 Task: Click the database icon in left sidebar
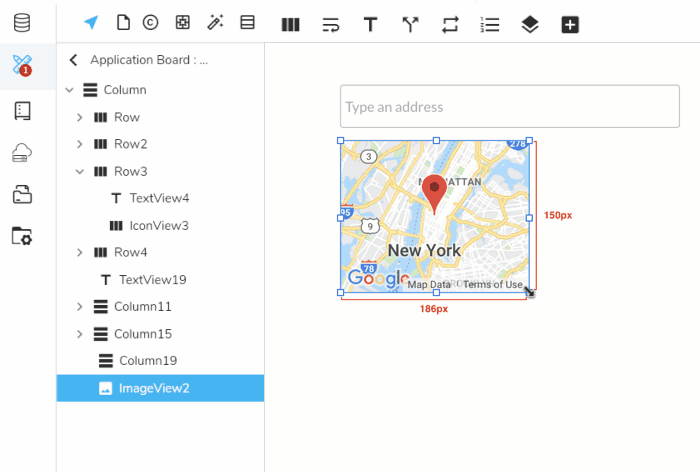coord(22,22)
